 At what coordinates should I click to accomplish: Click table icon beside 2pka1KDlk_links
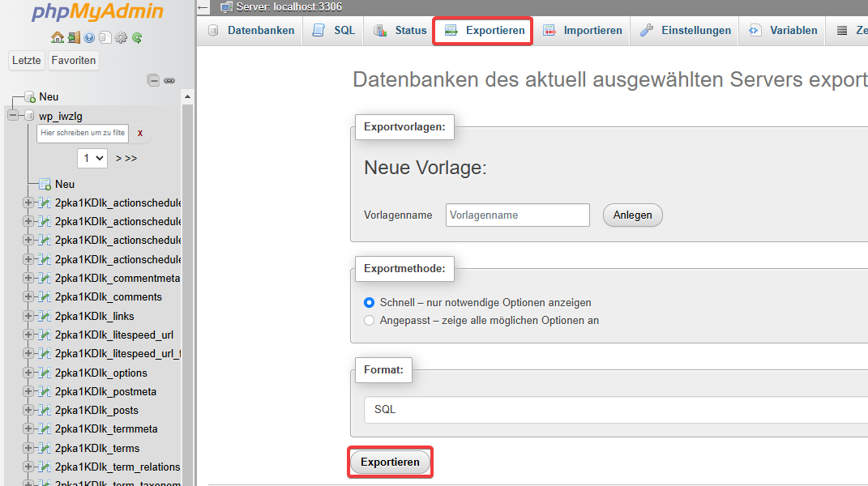45,316
